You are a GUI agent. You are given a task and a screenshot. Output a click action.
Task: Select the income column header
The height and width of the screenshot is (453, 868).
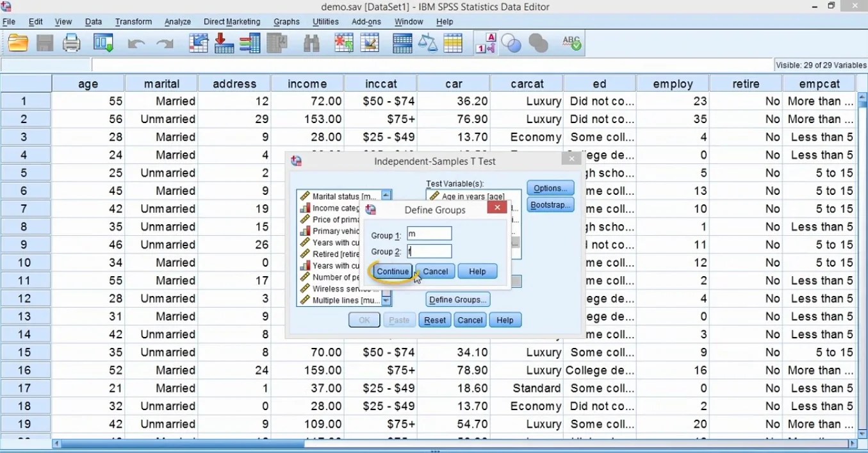307,84
